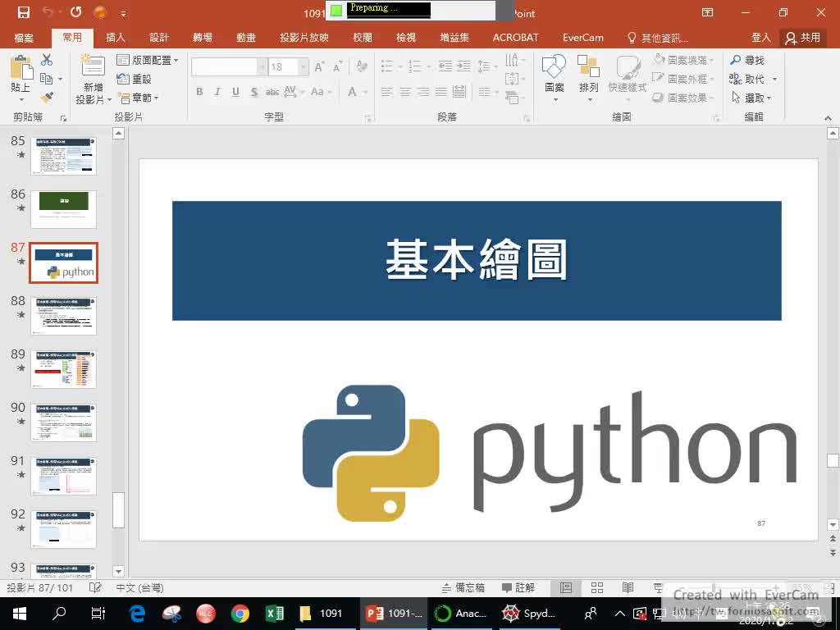Switch to reading view icon
840x630 pixels.
pos(628,587)
